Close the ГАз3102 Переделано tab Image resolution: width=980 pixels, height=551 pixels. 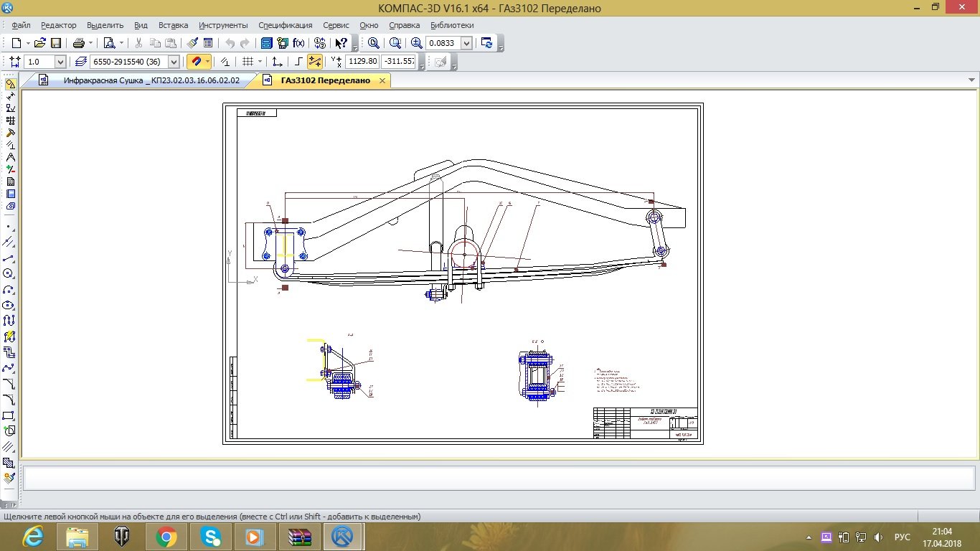click(383, 80)
